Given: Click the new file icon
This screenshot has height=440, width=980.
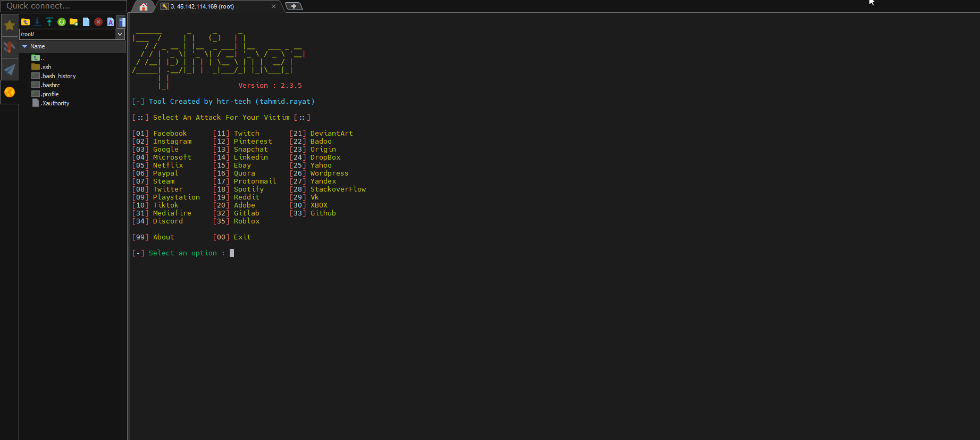Looking at the screenshot, I should point(86,22).
